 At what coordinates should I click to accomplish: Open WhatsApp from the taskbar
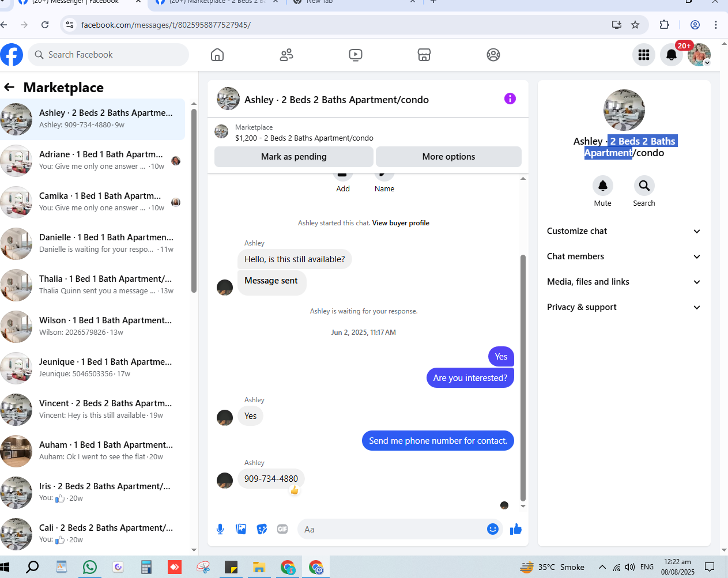[x=90, y=567]
